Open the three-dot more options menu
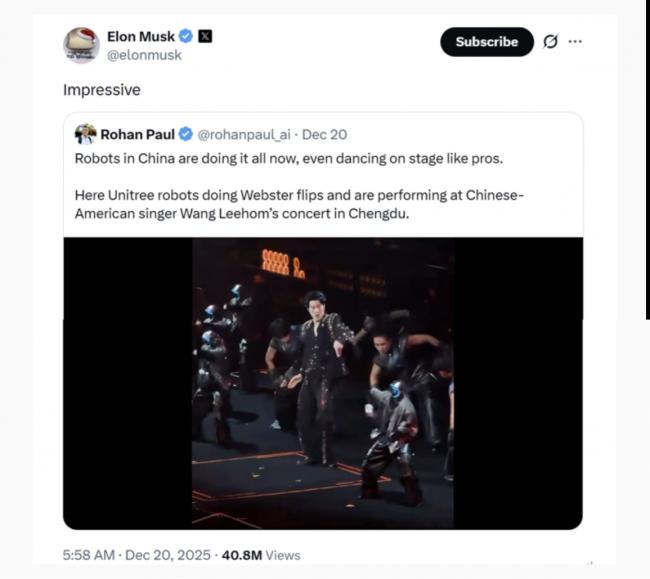 click(575, 42)
